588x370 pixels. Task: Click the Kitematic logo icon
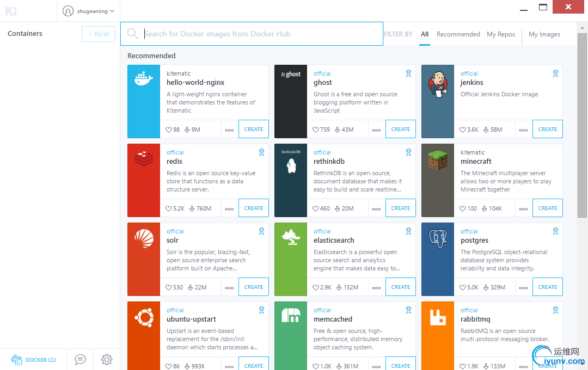11,11
